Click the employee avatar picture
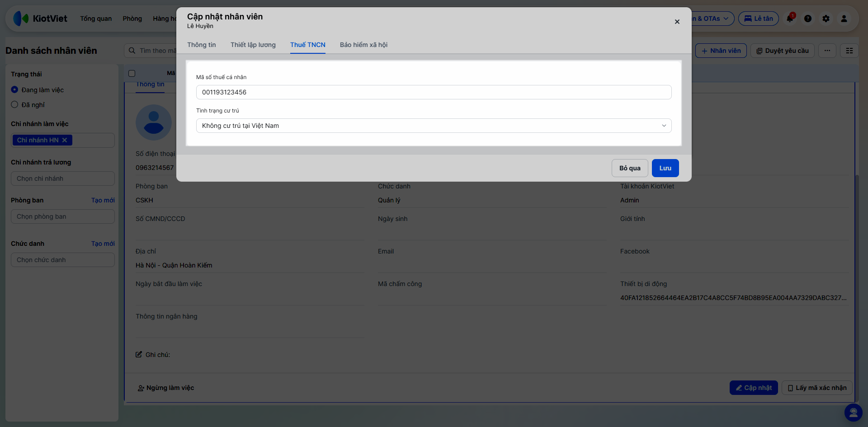The height and width of the screenshot is (427, 868). [x=154, y=122]
